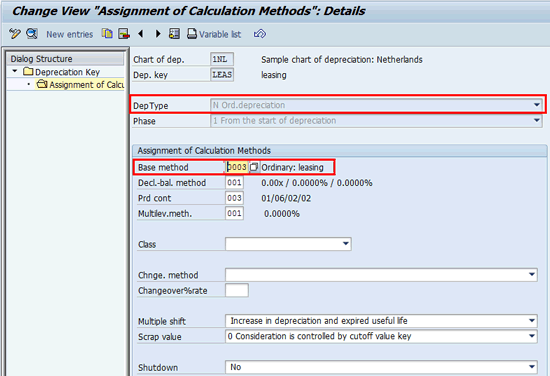Edit the Prd cont field
The width and height of the screenshot is (550, 376).
pos(234,198)
